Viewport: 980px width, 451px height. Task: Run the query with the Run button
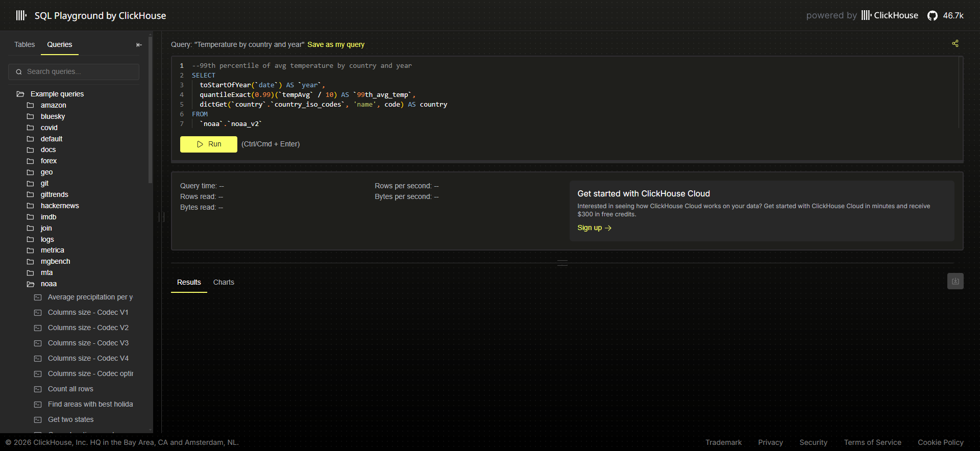[x=209, y=144]
